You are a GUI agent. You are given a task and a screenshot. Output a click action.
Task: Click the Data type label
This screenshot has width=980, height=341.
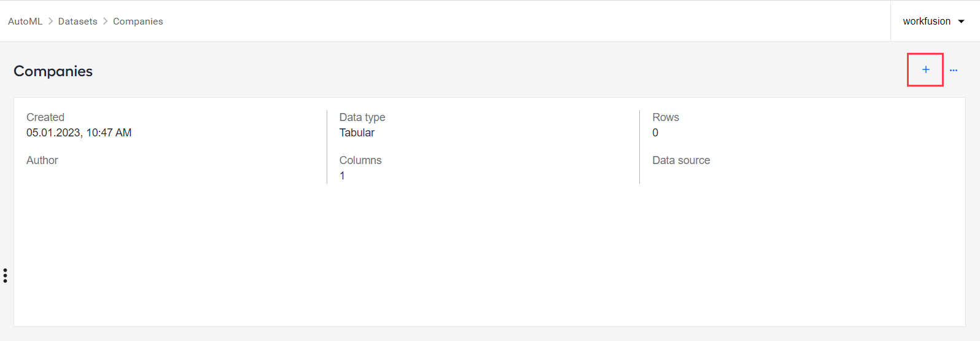pos(362,117)
